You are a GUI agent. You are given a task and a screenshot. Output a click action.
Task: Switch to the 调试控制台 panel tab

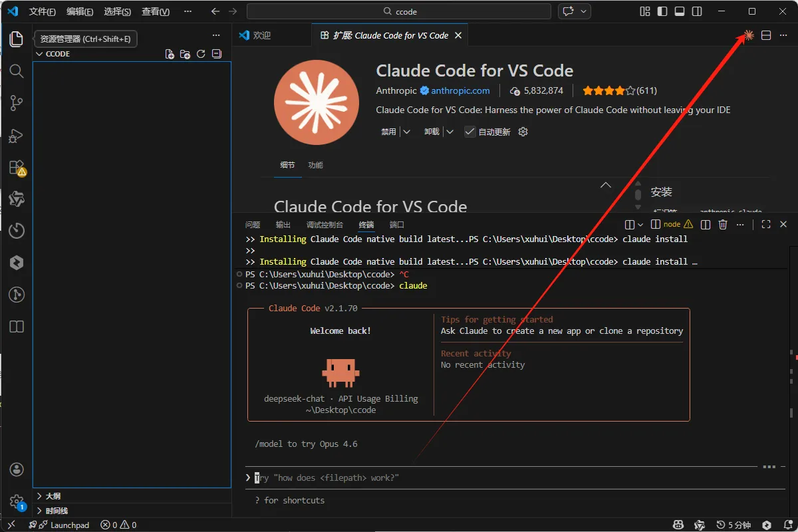[325, 225]
